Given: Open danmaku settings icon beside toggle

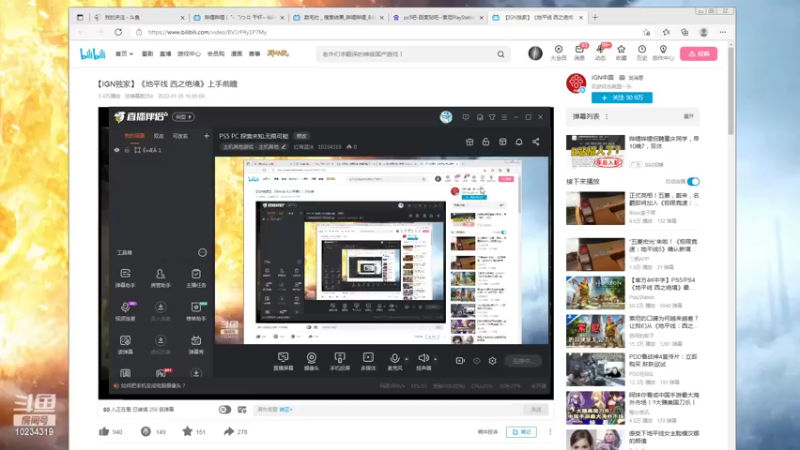Looking at the screenshot, I should tap(242, 410).
